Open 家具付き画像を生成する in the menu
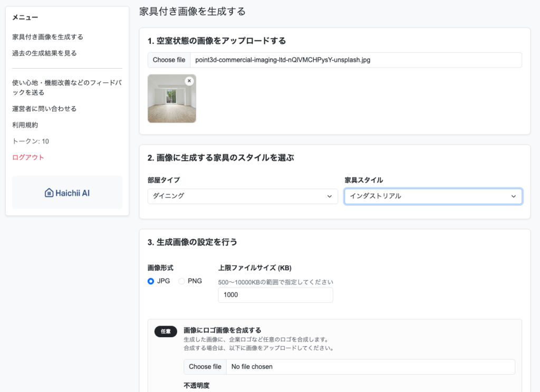 point(47,37)
